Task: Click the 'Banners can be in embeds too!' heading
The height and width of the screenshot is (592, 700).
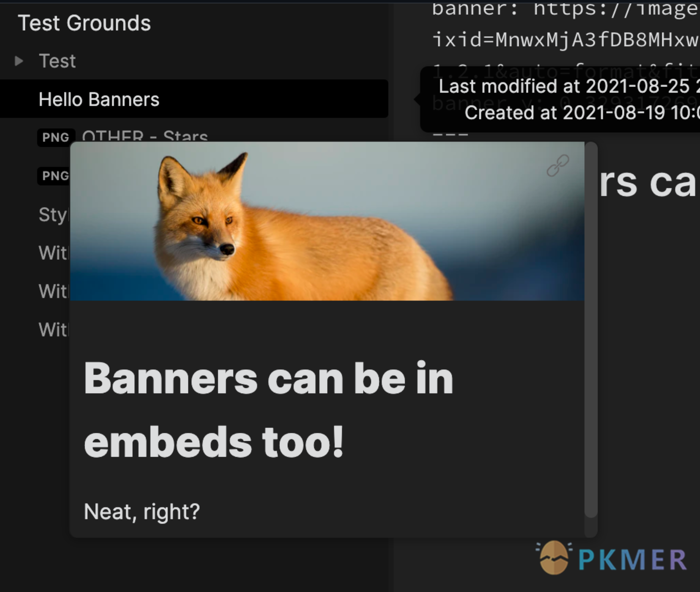Action: click(x=268, y=410)
